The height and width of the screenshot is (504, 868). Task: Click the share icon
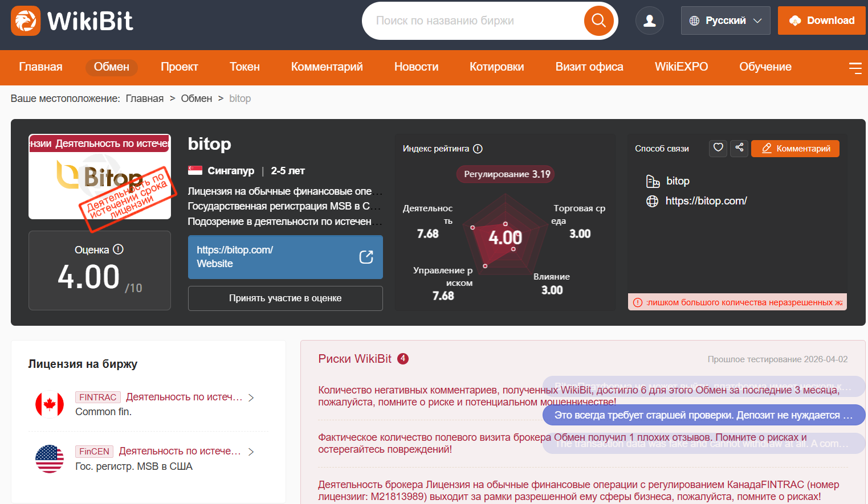coord(739,148)
